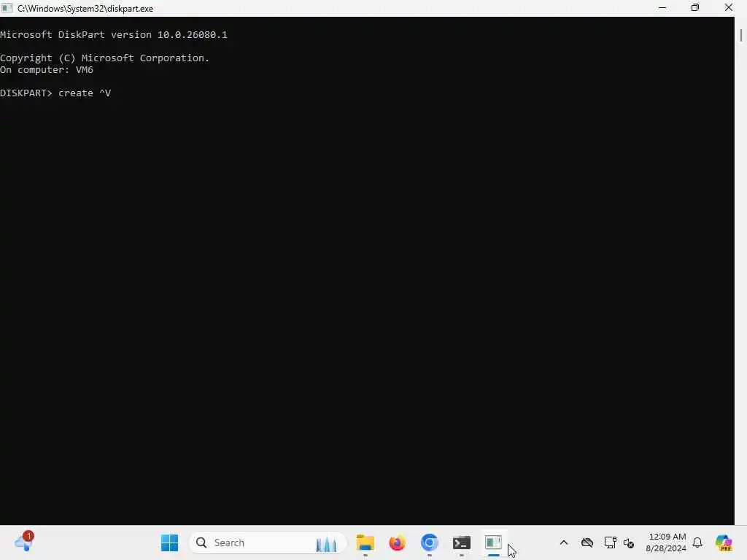Click the 'On computer: VM6' line
747x560 pixels.
pos(47,70)
